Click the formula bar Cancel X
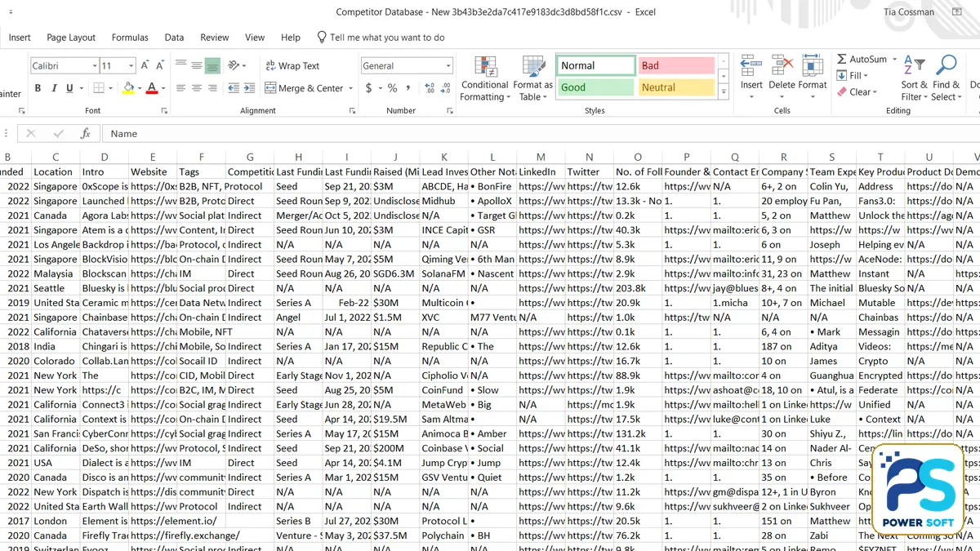Screen dimensions: 980x551 pos(31,134)
